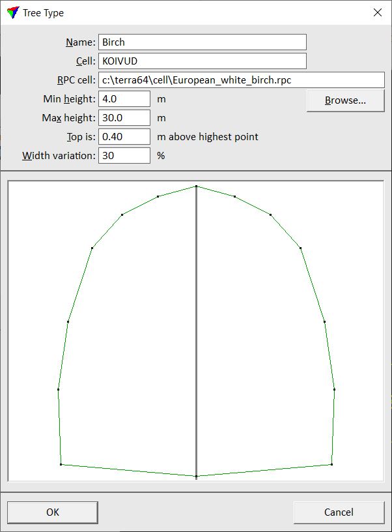Image resolution: width=392 pixels, height=532 pixels.
Task: Select the Width variation percentage field
Action: [x=124, y=156]
